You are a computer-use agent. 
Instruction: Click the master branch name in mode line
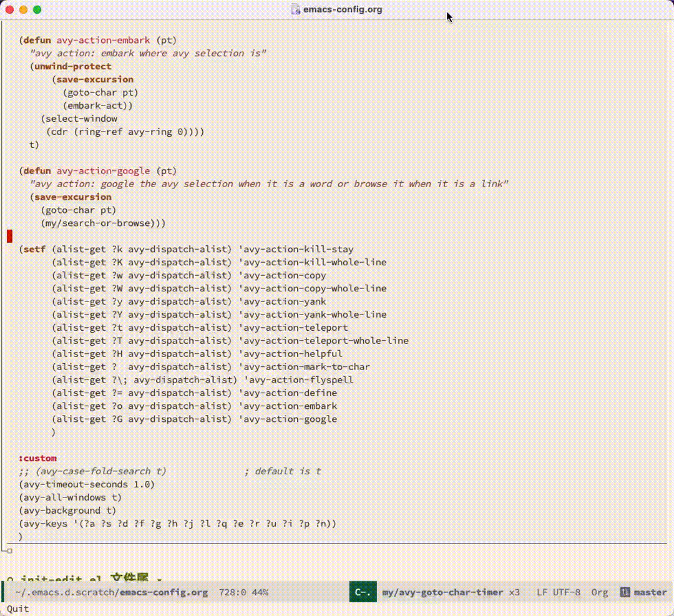tap(650, 592)
